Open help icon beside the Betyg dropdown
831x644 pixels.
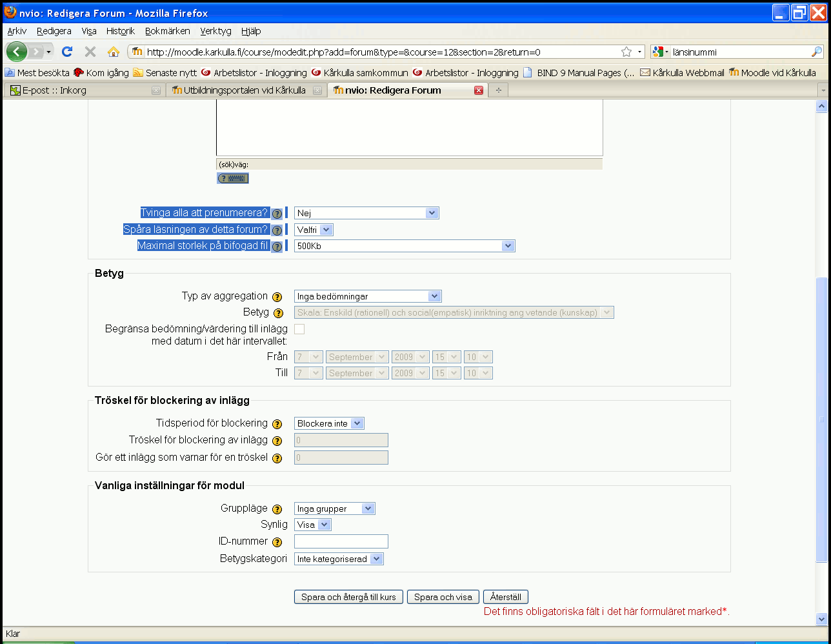coord(279,314)
